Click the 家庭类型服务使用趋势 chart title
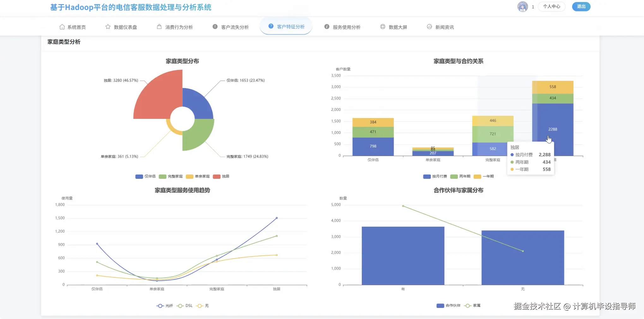This screenshot has height=319, width=644. point(182,190)
